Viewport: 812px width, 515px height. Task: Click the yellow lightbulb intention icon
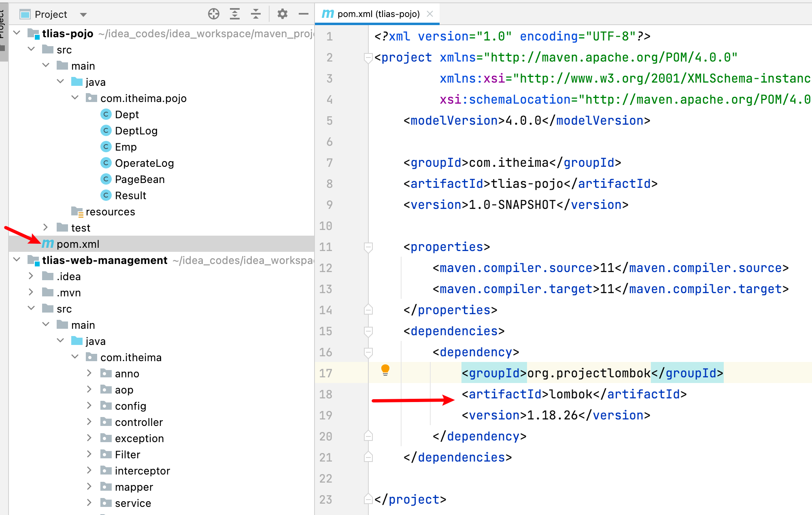[385, 370]
